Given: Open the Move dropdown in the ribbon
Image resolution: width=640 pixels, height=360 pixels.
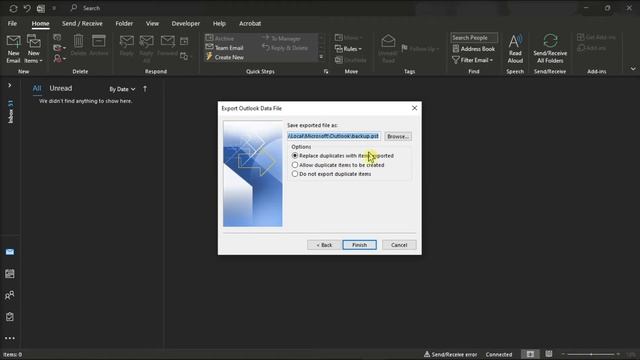Looking at the screenshot, I should click(x=348, y=38).
